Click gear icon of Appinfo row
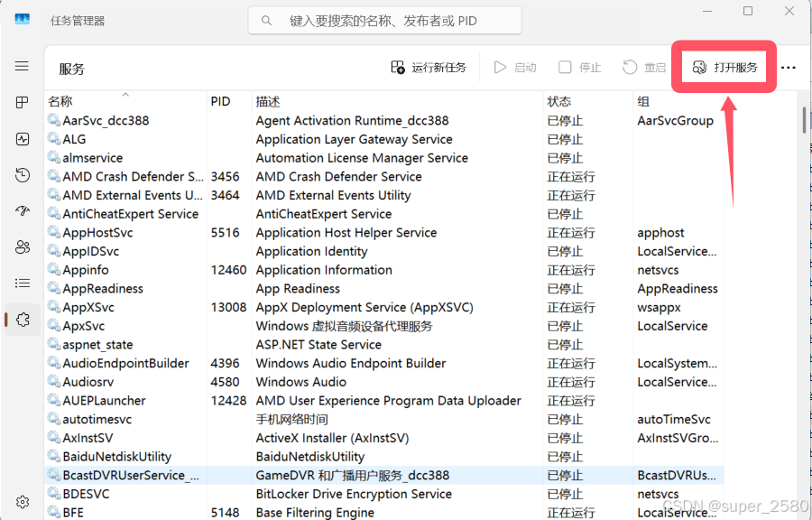Viewport: 812px width, 520px height. click(54, 269)
